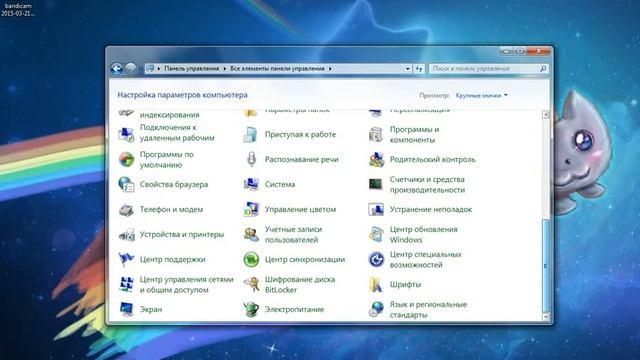
Task: Open System (Система) icon
Action: 251,184
